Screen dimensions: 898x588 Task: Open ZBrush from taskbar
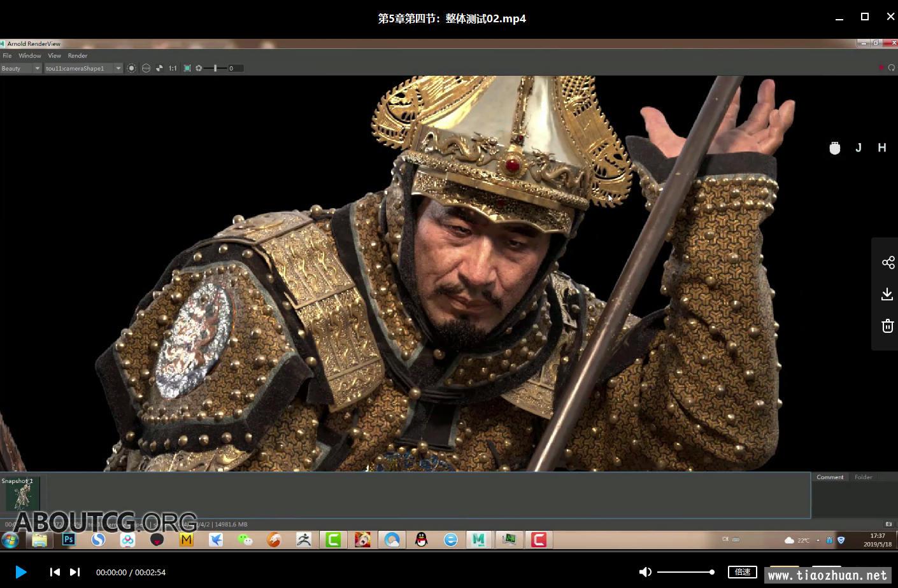304,540
